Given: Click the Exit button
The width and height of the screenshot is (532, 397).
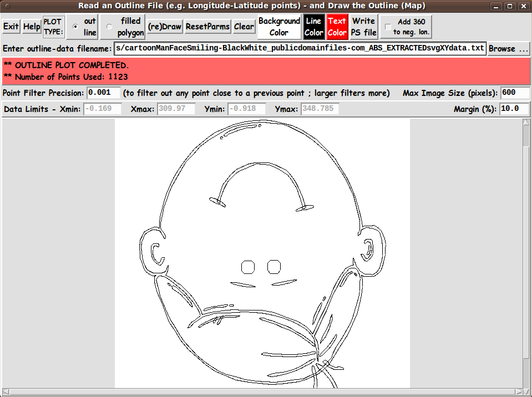Looking at the screenshot, I should [11, 27].
